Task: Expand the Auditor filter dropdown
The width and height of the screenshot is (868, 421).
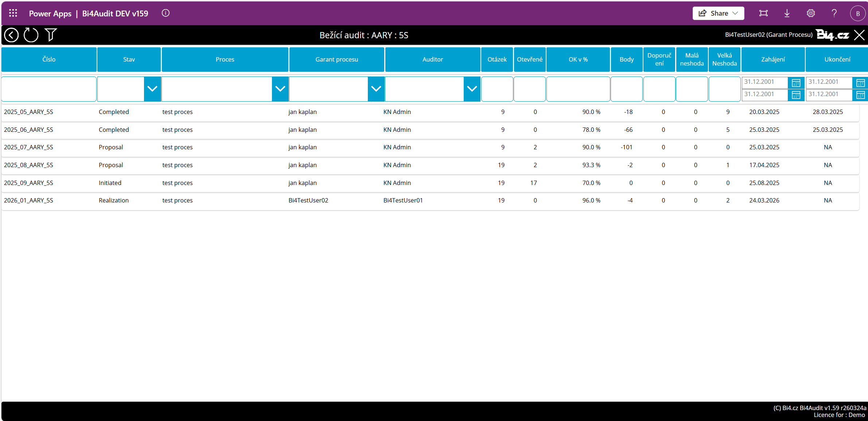Action: [472, 88]
